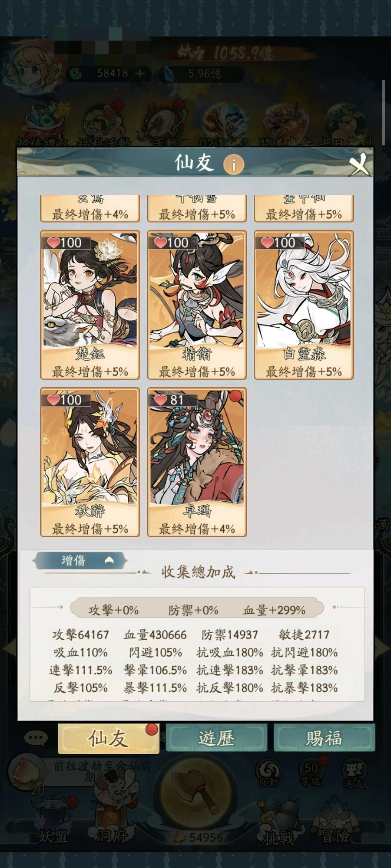Close the 仙友 panel

click(359, 164)
